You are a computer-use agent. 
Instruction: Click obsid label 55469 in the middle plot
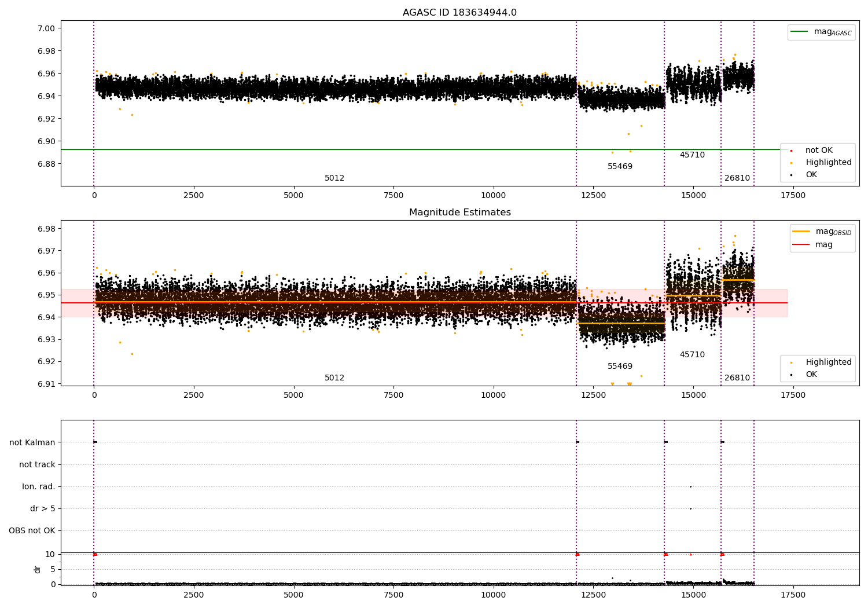click(620, 367)
